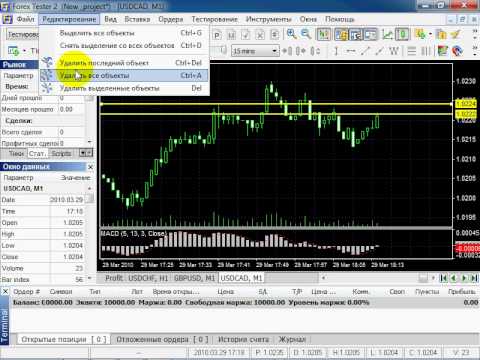Open the Тестирование menu

pyautogui.click(x=214, y=19)
